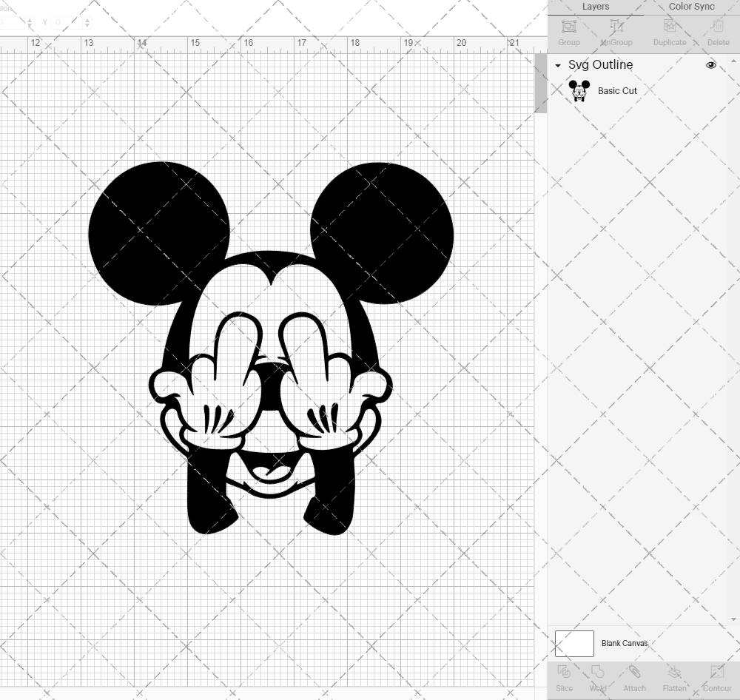Click the layers panel scroll down arrow
The height and width of the screenshot is (700, 740).
pos(733,619)
